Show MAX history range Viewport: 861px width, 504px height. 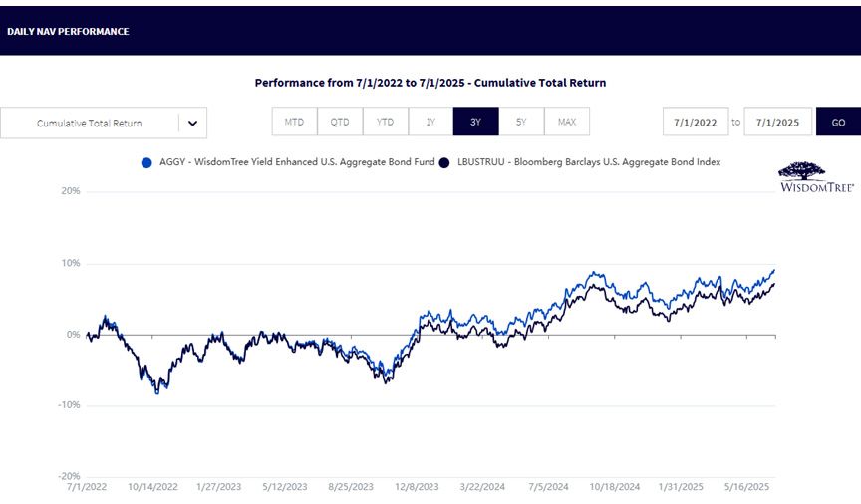(x=567, y=122)
